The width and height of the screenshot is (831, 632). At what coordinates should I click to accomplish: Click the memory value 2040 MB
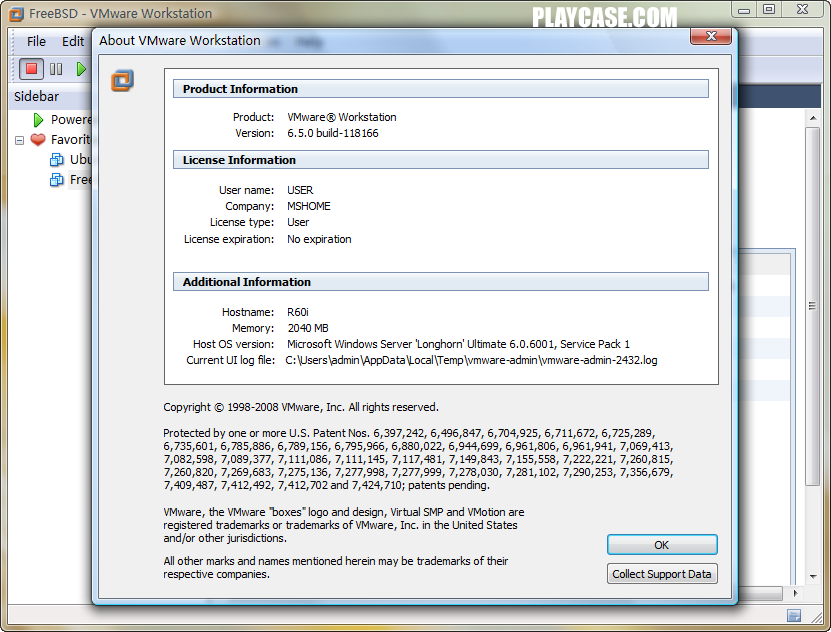[308, 328]
